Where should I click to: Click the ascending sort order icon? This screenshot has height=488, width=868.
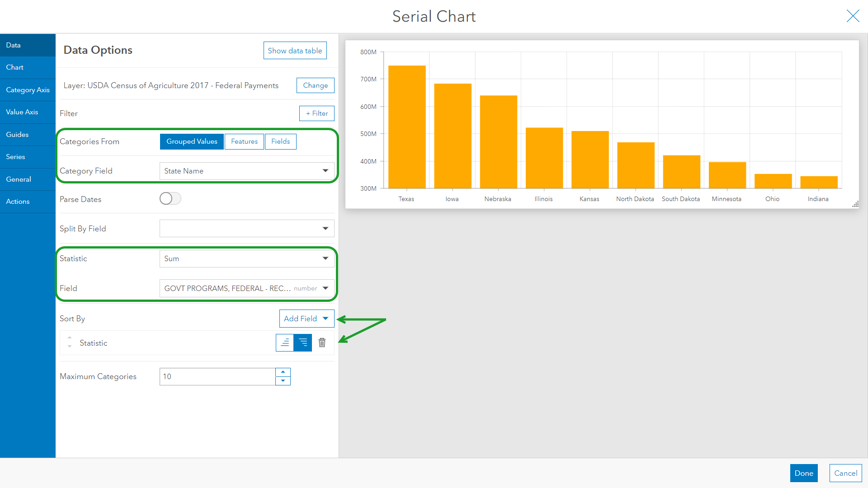click(285, 343)
